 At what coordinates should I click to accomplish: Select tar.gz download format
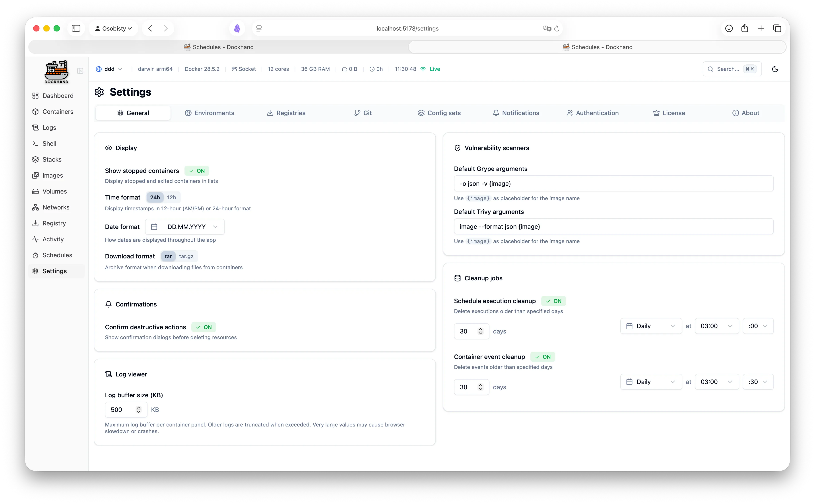click(186, 256)
